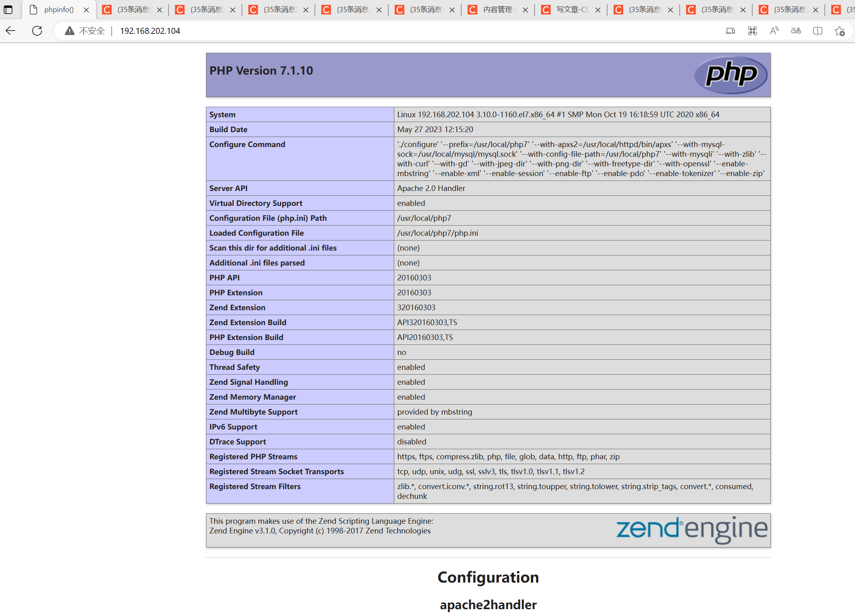Click the address bar showing 192.168.202.104
Viewport: 855px width, 616px height.
click(x=150, y=31)
